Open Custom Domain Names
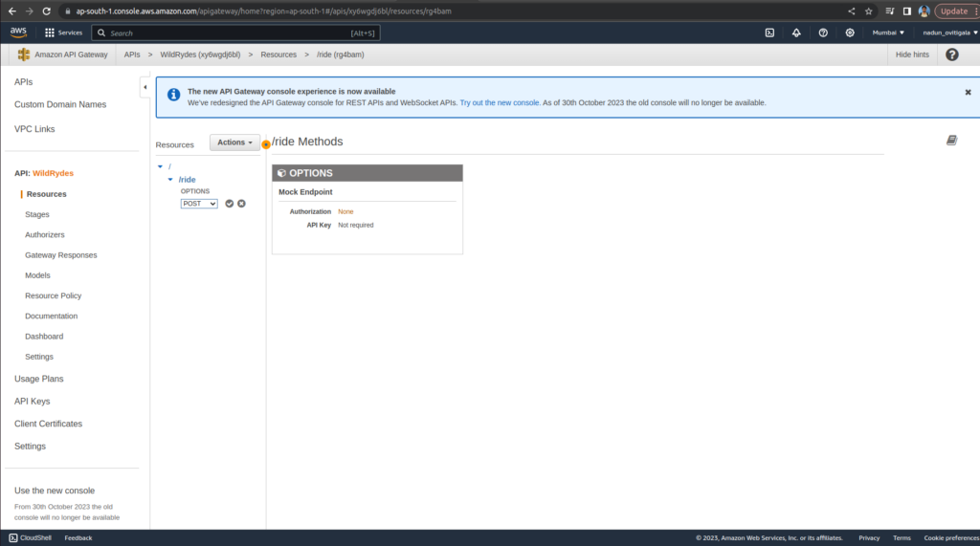Viewport: 980px width, 546px height. (x=60, y=104)
